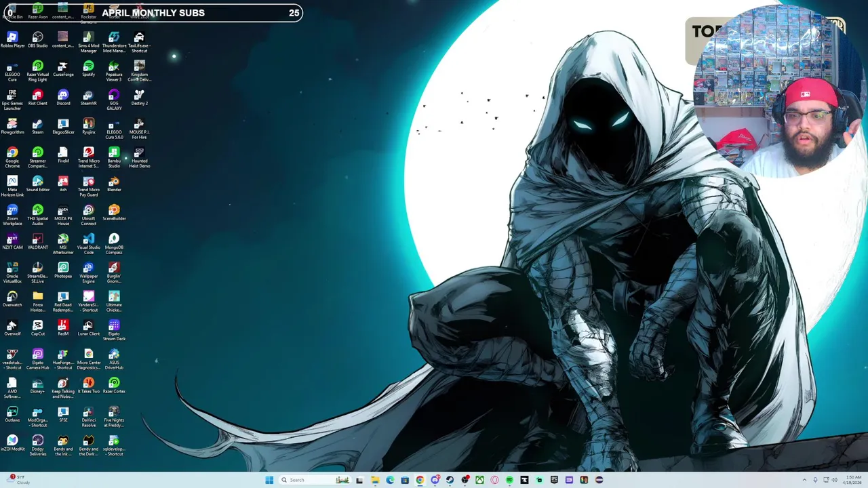The height and width of the screenshot is (488, 868).
Task: Select the Dodgy Deliveries icon
Action: pyautogui.click(x=38, y=445)
